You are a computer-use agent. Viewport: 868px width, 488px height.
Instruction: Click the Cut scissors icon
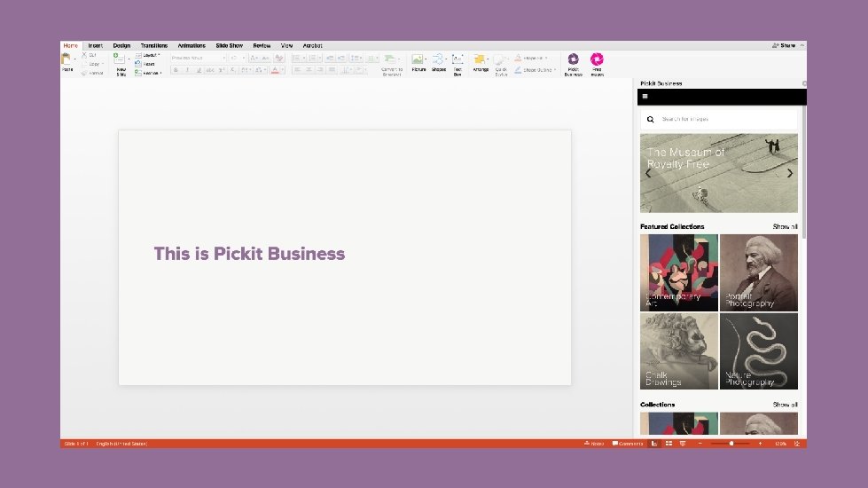tap(84, 55)
